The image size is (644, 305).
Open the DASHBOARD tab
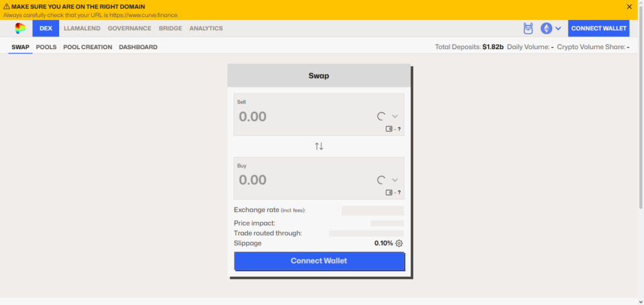138,47
